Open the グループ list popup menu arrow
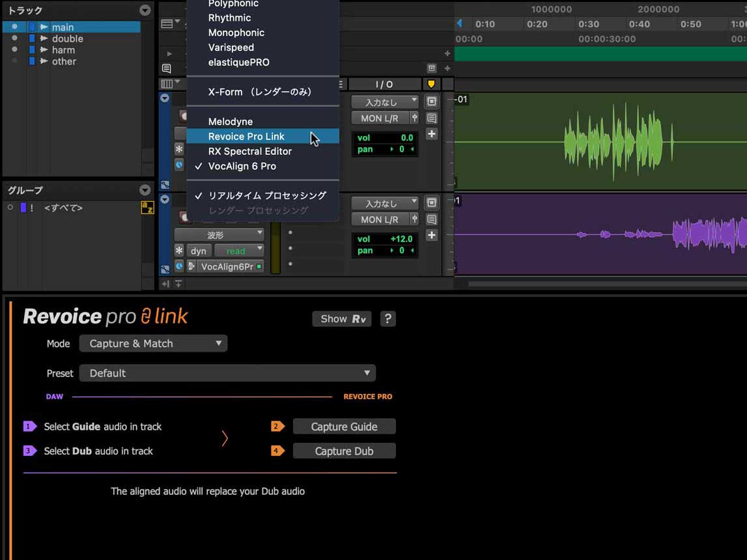Image resolution: width=747 pixels, height=560 pixels. [145, 191]
